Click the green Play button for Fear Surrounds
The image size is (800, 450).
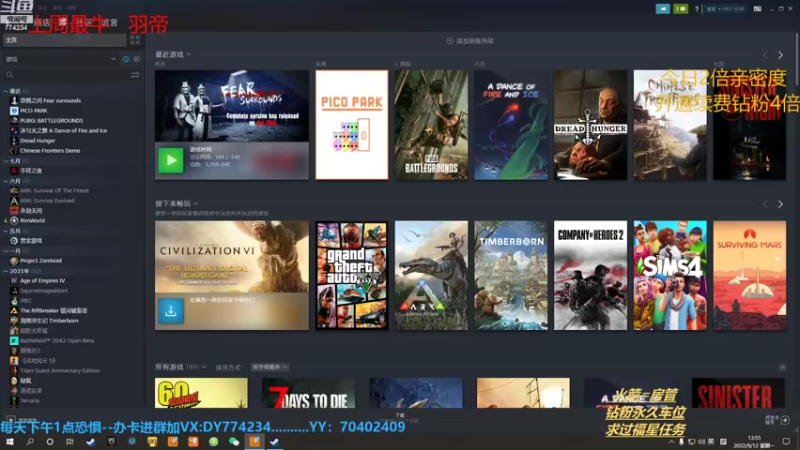point(170,160)
